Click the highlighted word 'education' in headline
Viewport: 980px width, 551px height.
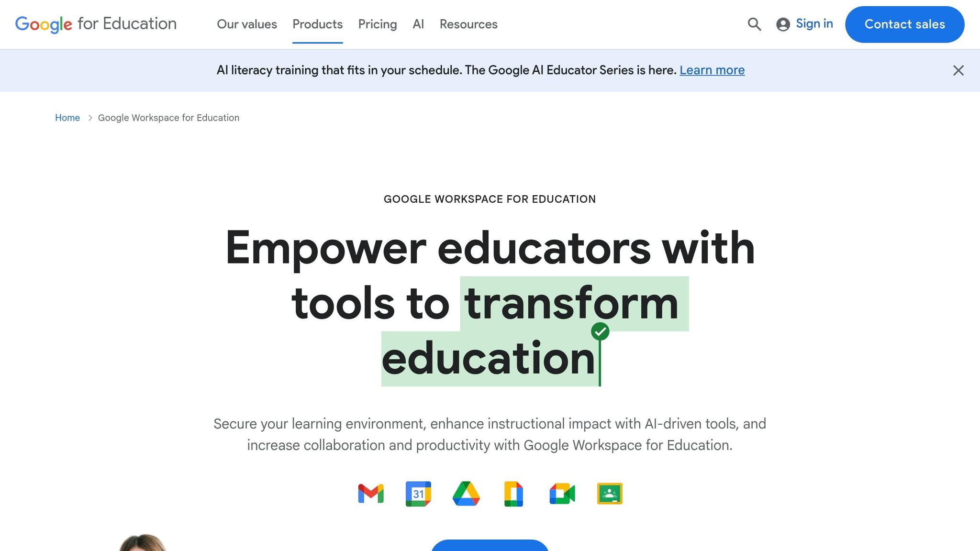tap(488, 359)
